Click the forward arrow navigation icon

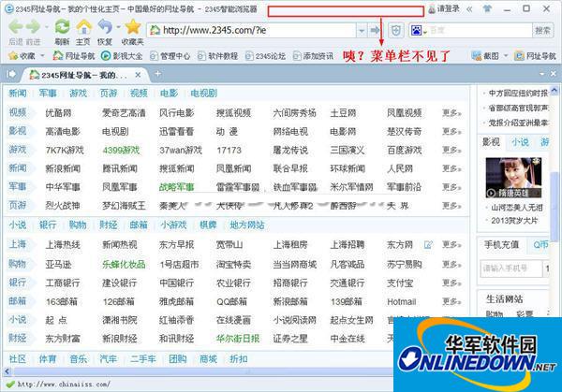pos(34,27)
